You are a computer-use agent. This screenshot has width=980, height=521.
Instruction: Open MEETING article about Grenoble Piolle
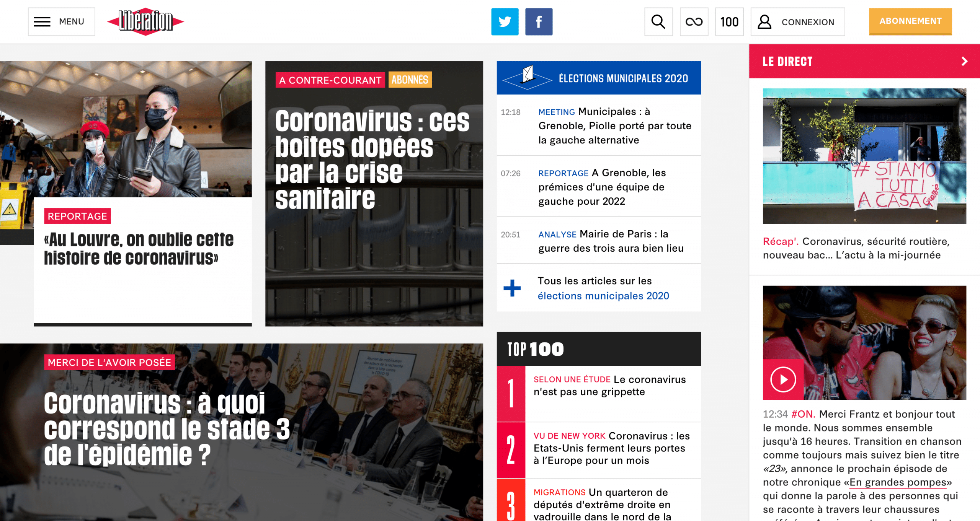coord(614,126)
